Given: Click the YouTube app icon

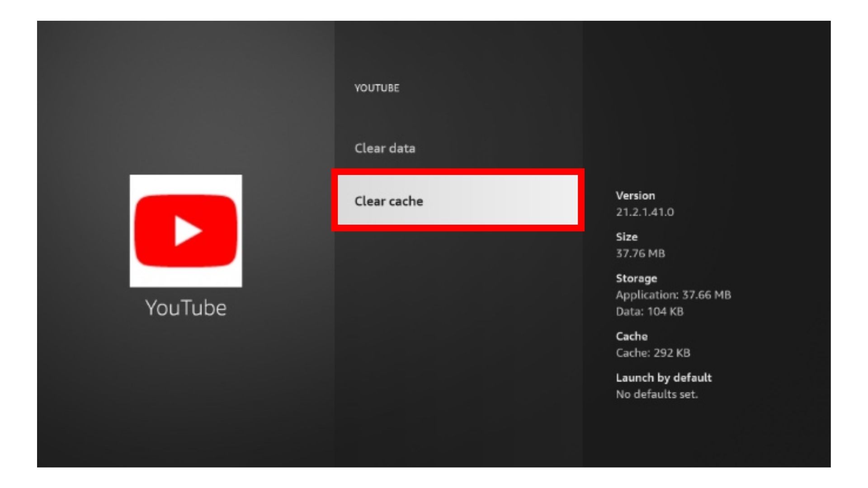Looking at the screenshot, I should point(186,231).
